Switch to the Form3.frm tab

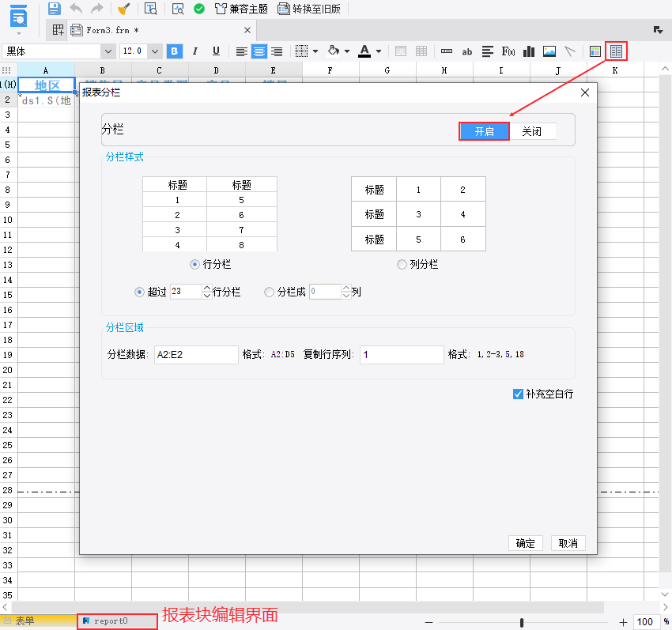point(111,30)
